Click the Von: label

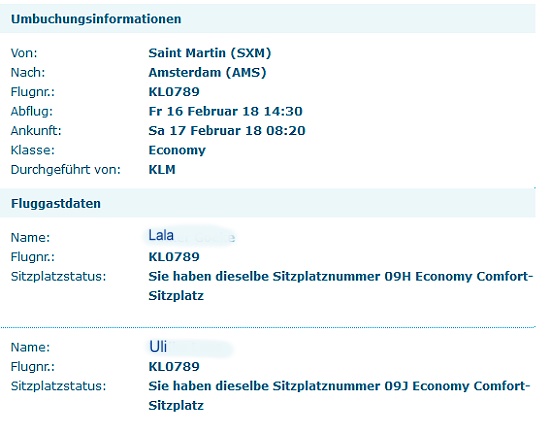pyautogui.click(x=24, y=53)
